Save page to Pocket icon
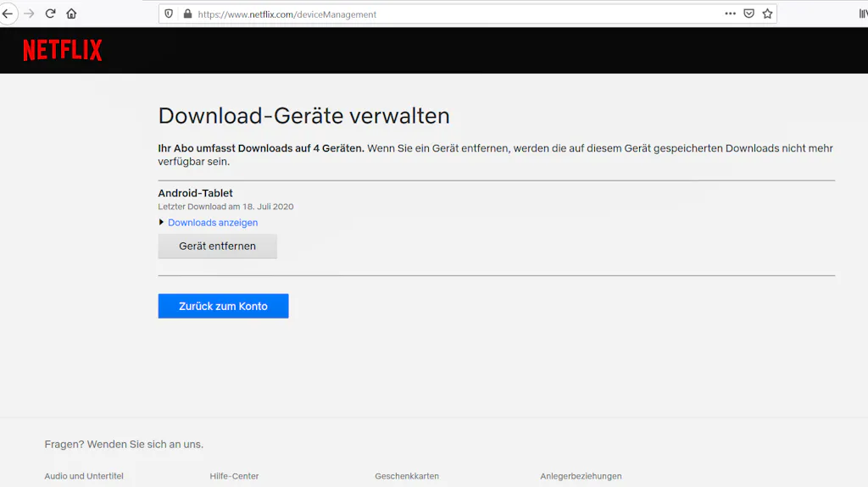The width and height of the screenshot is (868, 487). tap(749, 14)
